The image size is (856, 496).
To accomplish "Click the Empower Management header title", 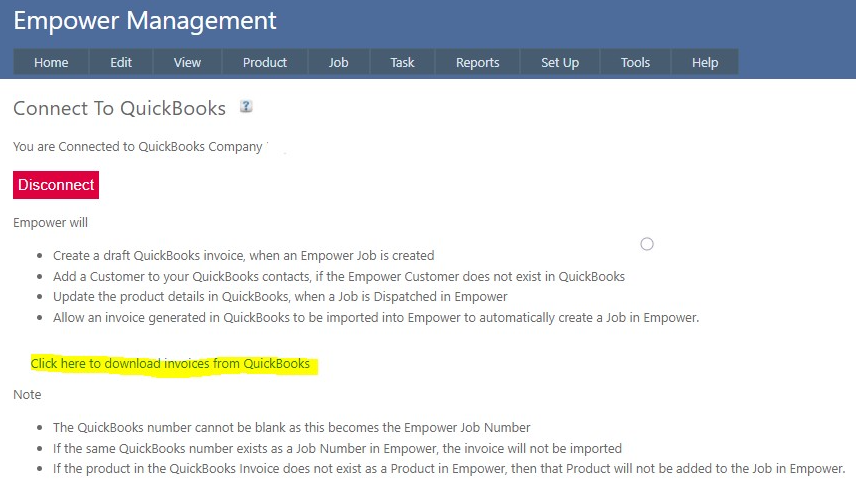I will (145, 20).
